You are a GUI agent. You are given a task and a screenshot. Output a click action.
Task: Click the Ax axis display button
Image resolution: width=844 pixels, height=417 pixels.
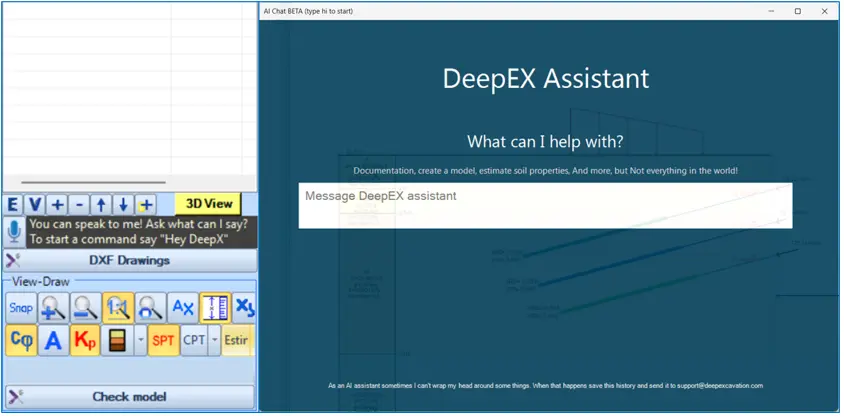click(182, 308)
